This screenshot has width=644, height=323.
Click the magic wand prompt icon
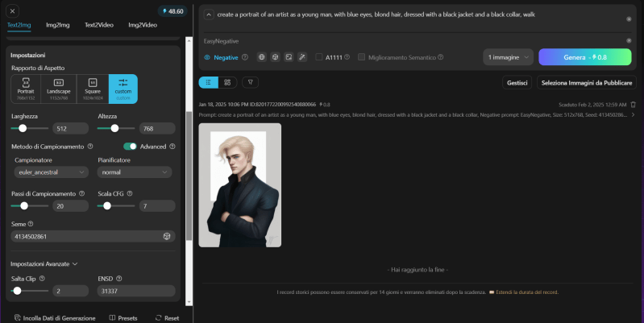point(302,57)
